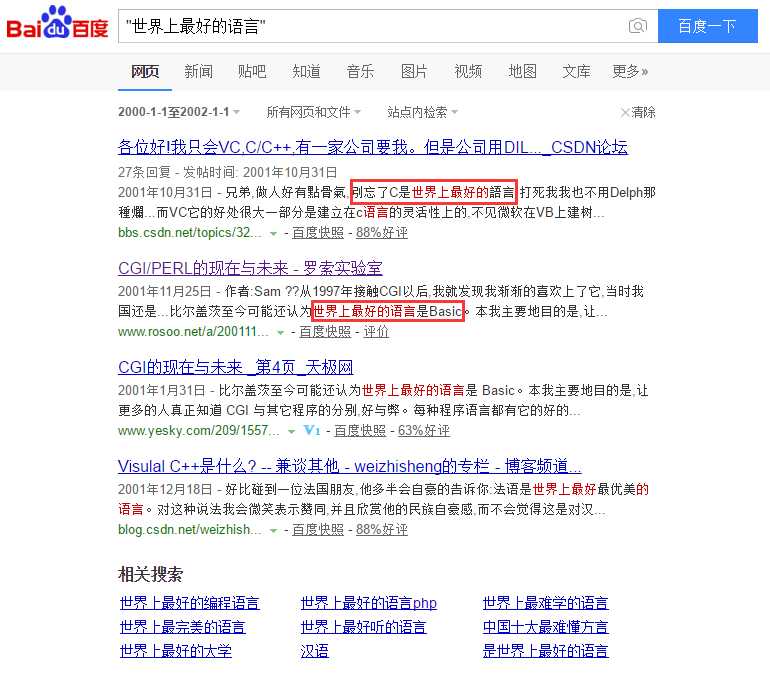Click 88%好评 on bbs.csdn.net result
The height and width of the screenshot is (678, 770).
click(x=382, y=233)
